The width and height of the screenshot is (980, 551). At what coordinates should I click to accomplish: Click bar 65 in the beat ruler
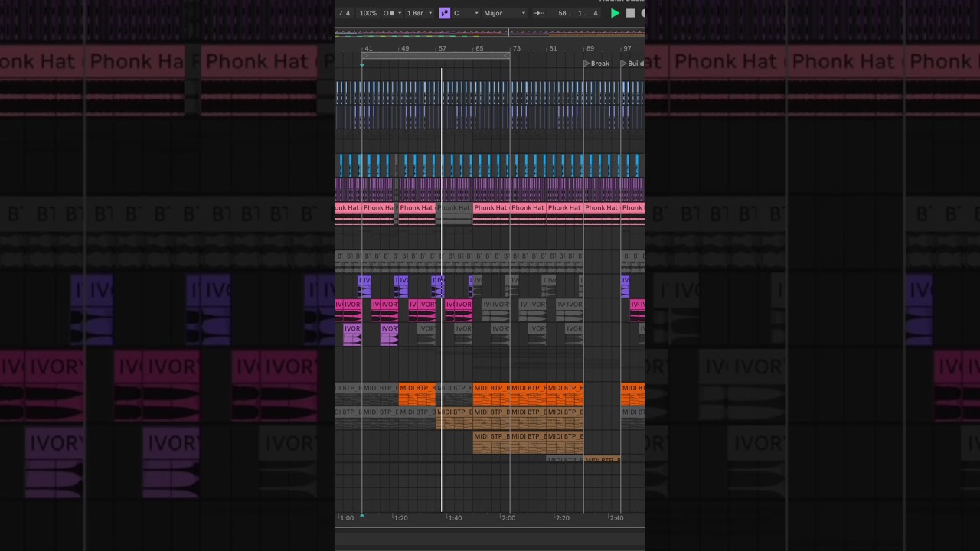(x=479, y=48)
